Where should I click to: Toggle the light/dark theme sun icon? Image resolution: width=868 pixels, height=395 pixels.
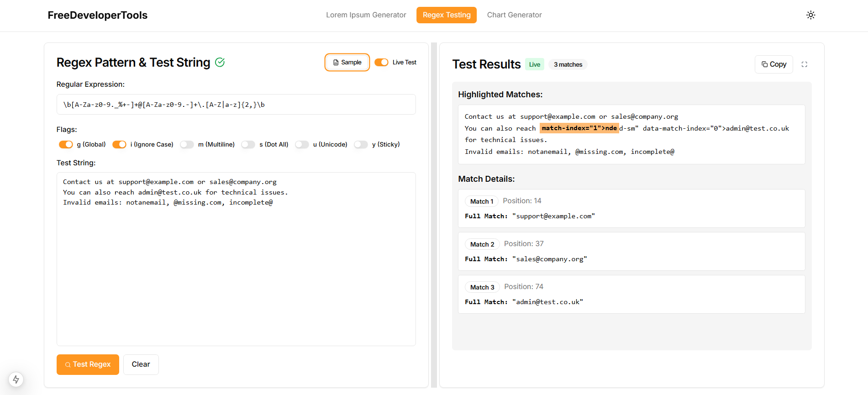pyautogui.click(x=810, y=15)
